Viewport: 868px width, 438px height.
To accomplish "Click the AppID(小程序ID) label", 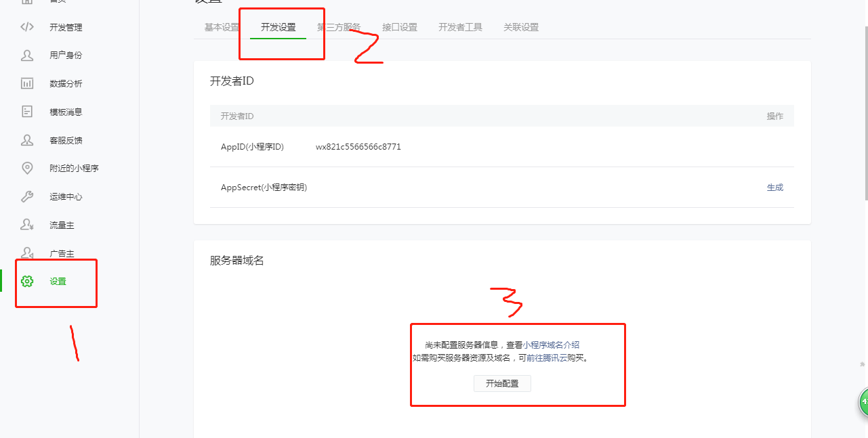I will (252, 147).
